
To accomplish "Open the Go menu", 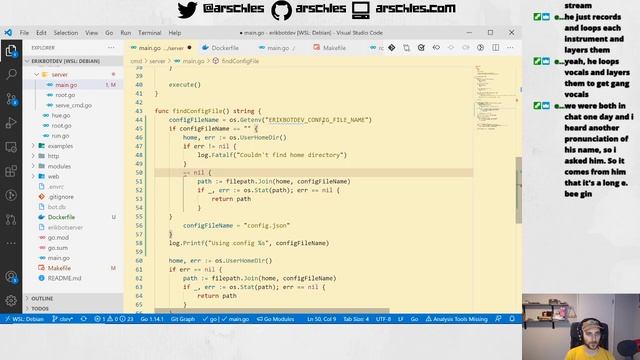I will (109, 33).
